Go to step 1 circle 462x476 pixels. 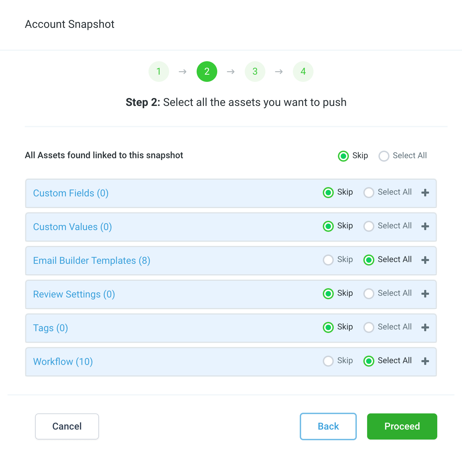[x=159, y=72]
